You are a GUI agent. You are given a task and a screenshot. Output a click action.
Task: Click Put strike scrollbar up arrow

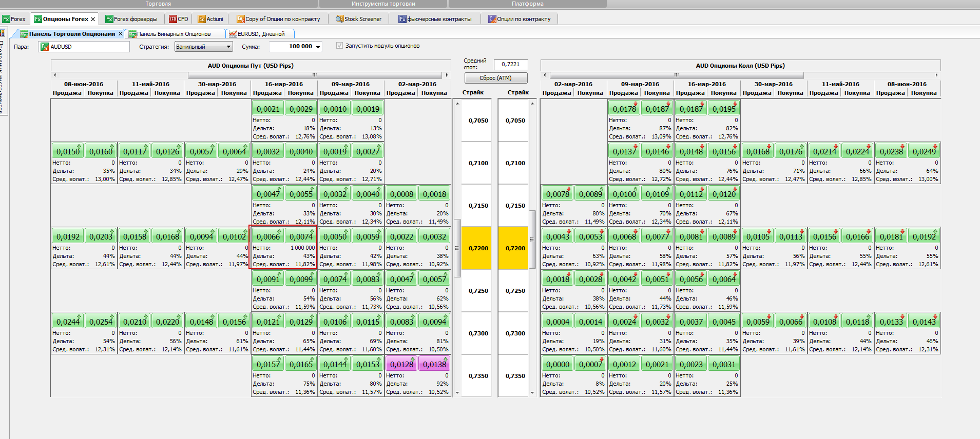457,104
